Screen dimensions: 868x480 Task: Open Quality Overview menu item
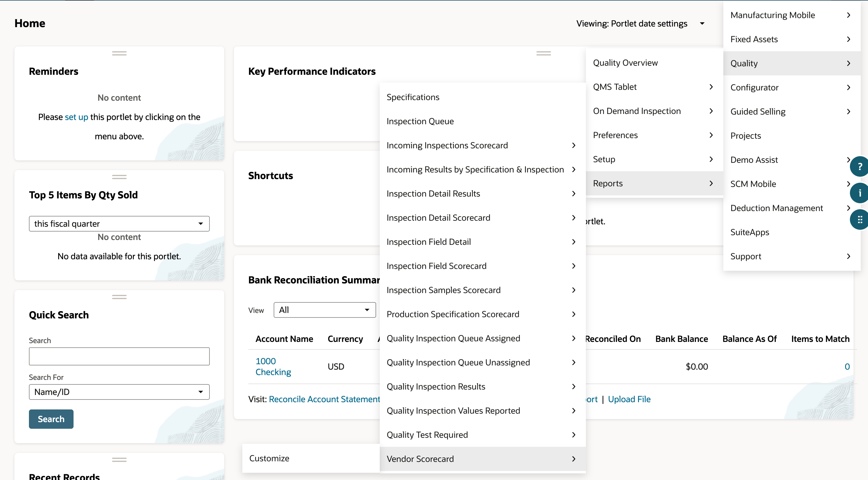click(654, 63)
